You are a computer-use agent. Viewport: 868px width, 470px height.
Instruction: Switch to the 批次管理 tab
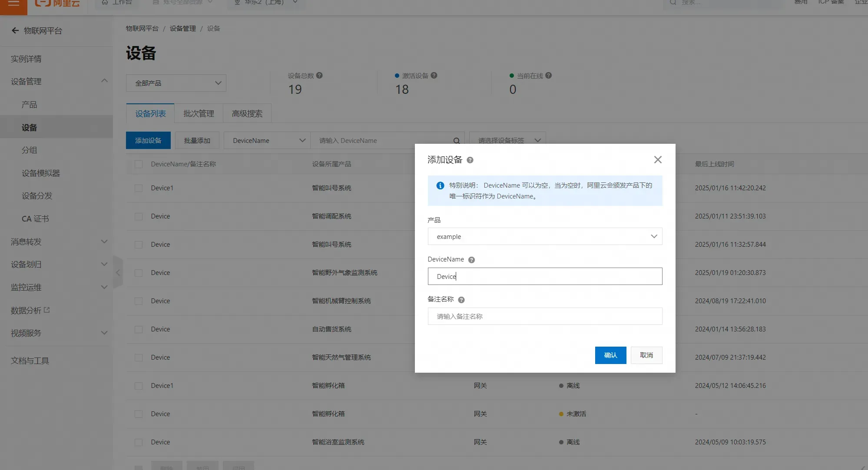199,113
